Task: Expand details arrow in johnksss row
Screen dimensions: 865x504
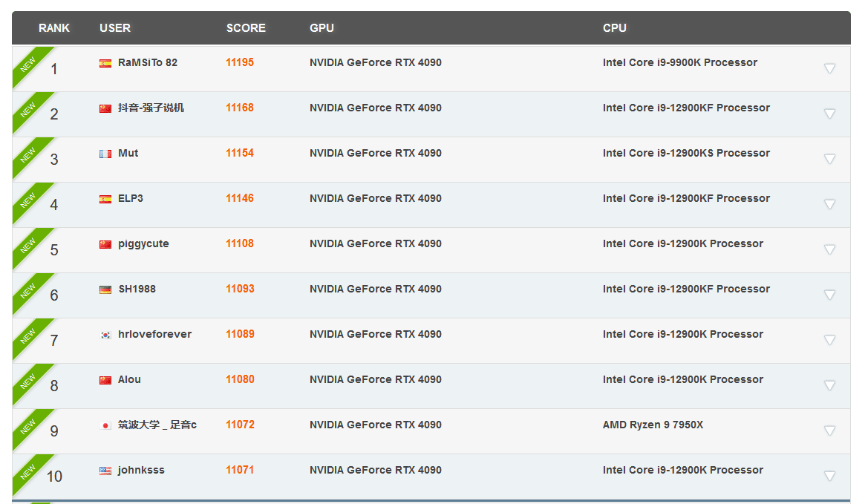Action: [829, 475]
